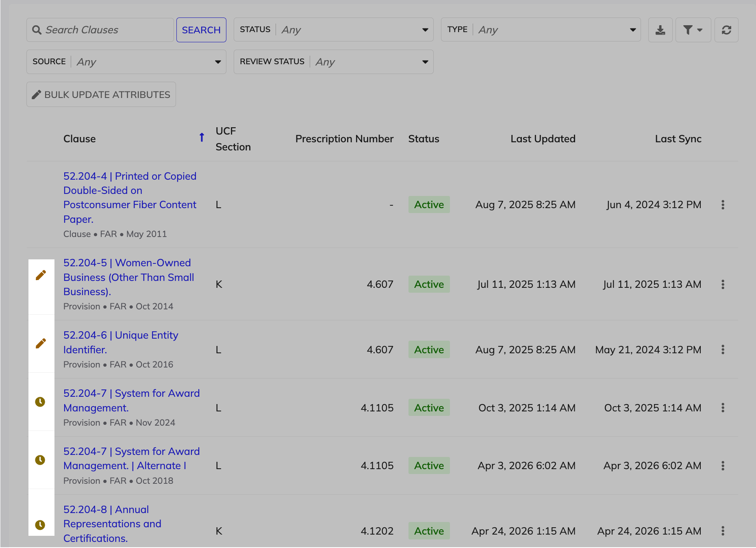Open the filter funnel menu
Screen dimensions: 756x548
coord(693,30)
